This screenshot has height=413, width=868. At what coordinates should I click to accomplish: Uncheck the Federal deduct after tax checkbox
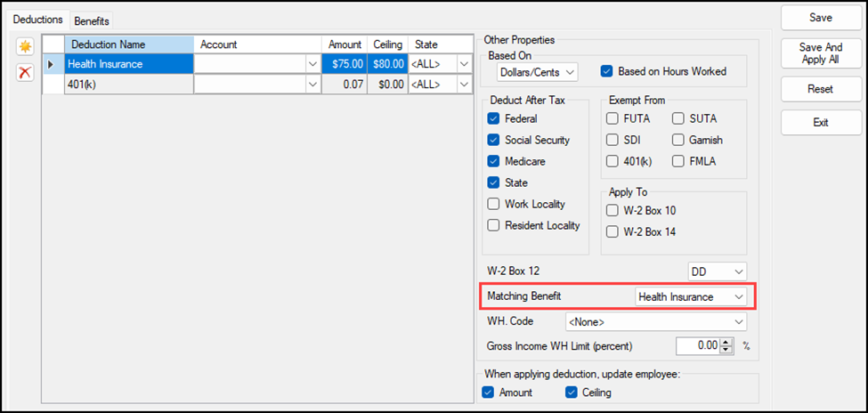(494, 118)
